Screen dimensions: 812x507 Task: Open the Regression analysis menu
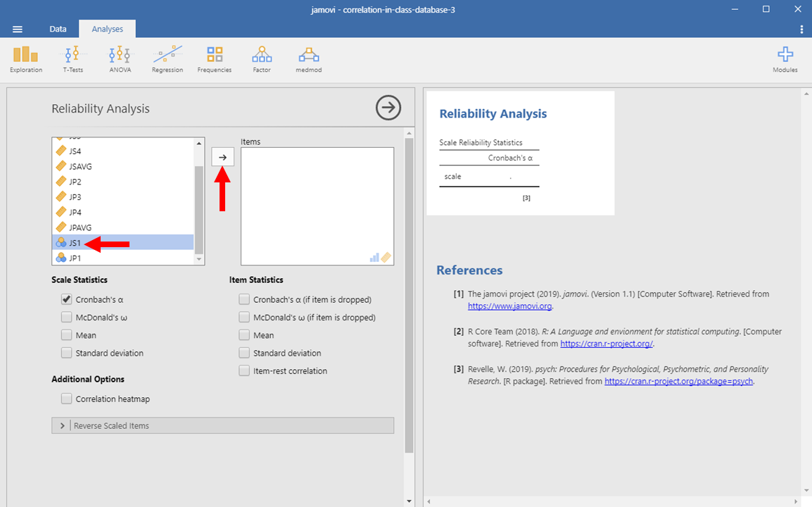point(167,59)
